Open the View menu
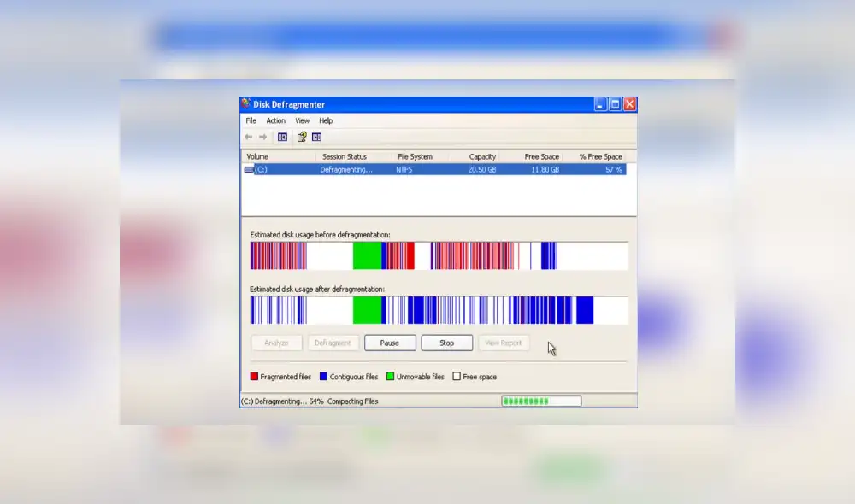855x504 pixels. coord(301,120)
